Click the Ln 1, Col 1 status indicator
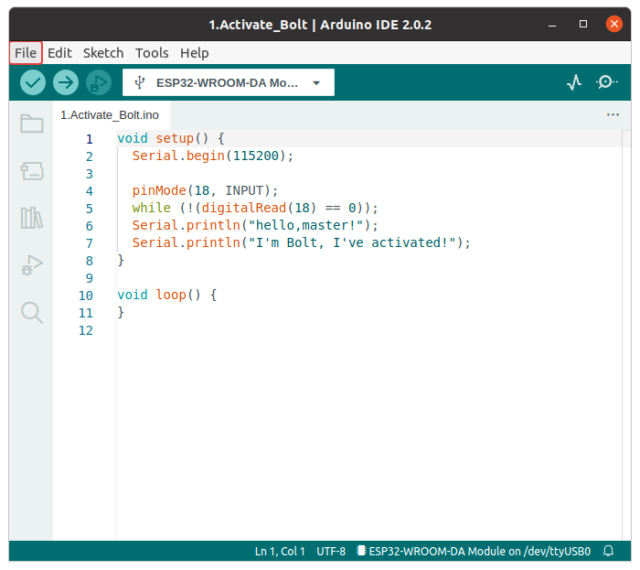Screen dimensions: 640x570 pyautogui.click(x=280, y=551)
